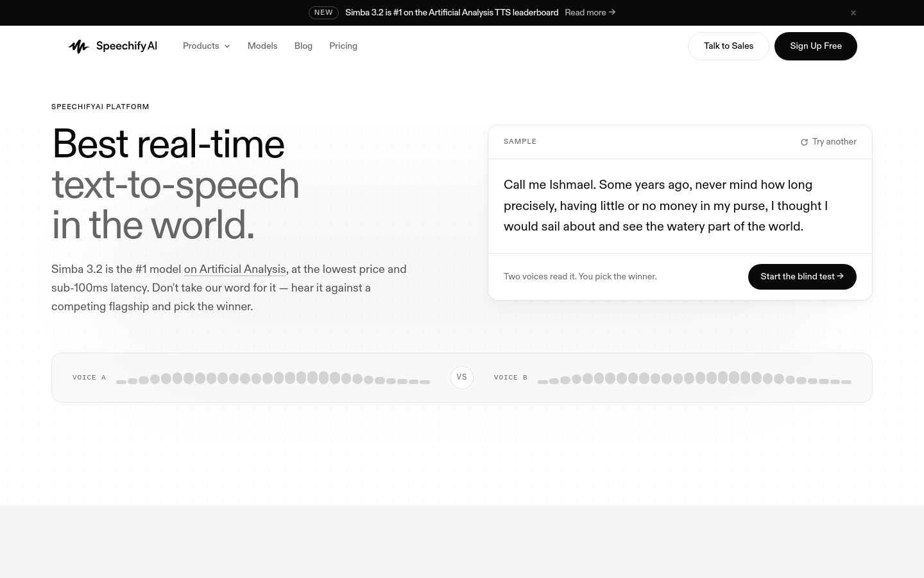
Task: Click the SAMPLE card header label
Action: (x=520, y=142)
